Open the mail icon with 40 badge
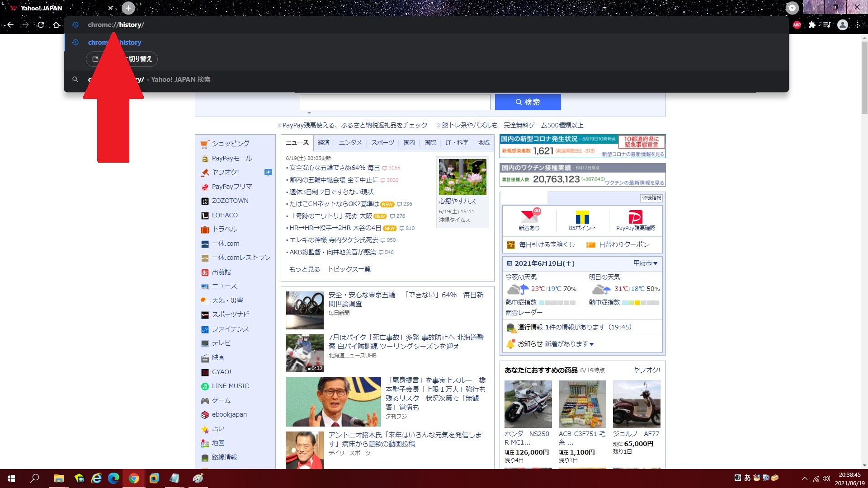The width and height of the screenshot is (868, 488). click(529, 216)
